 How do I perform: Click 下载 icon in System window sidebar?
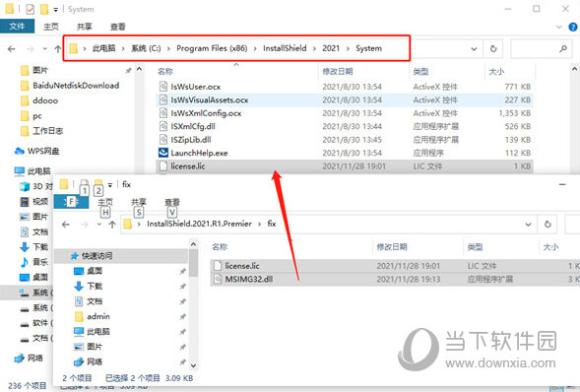coord(25,246)
